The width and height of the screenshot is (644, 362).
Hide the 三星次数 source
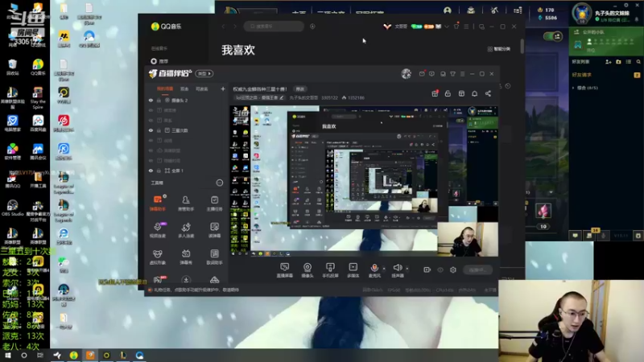(151, 130)
